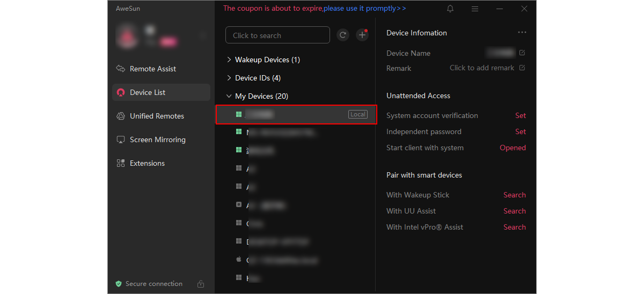The image size is (644, 294).
Task: Open Device Information more options dots
Action: [x=522, y=32]
